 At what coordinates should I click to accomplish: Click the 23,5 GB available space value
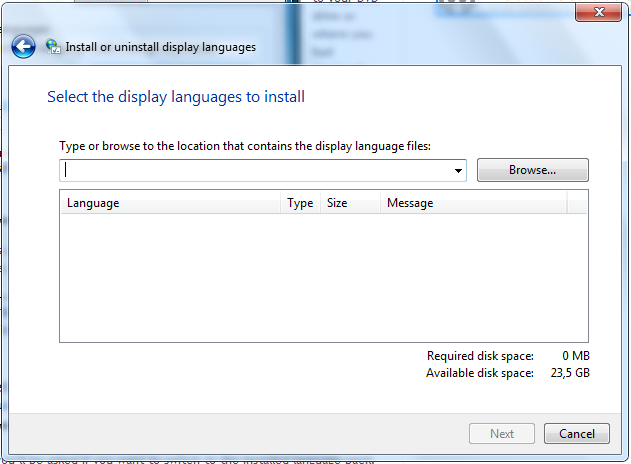pos(570,373)
